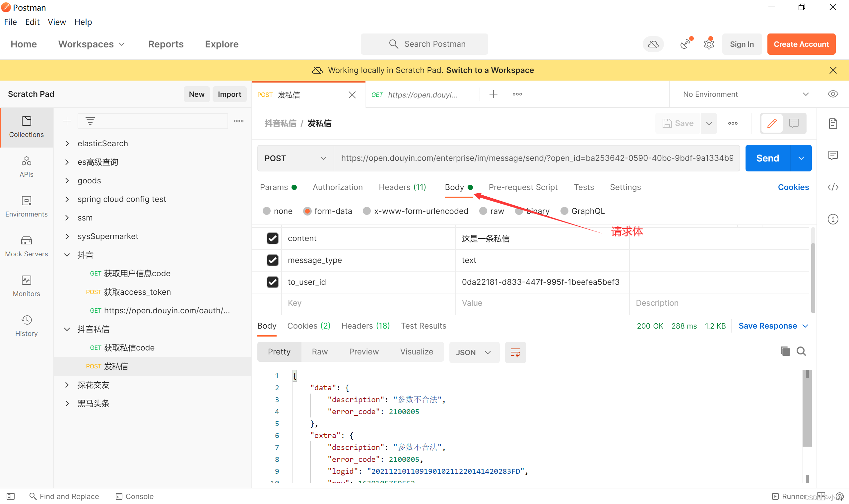Open the Environments sidebar panel
849x504 pixels.
[27, 206]
